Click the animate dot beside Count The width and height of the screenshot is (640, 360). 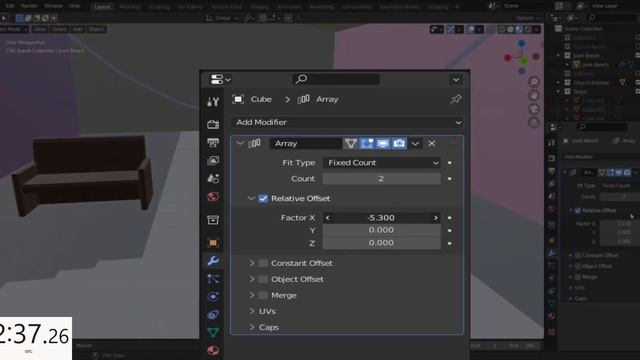tap(450, 179)
